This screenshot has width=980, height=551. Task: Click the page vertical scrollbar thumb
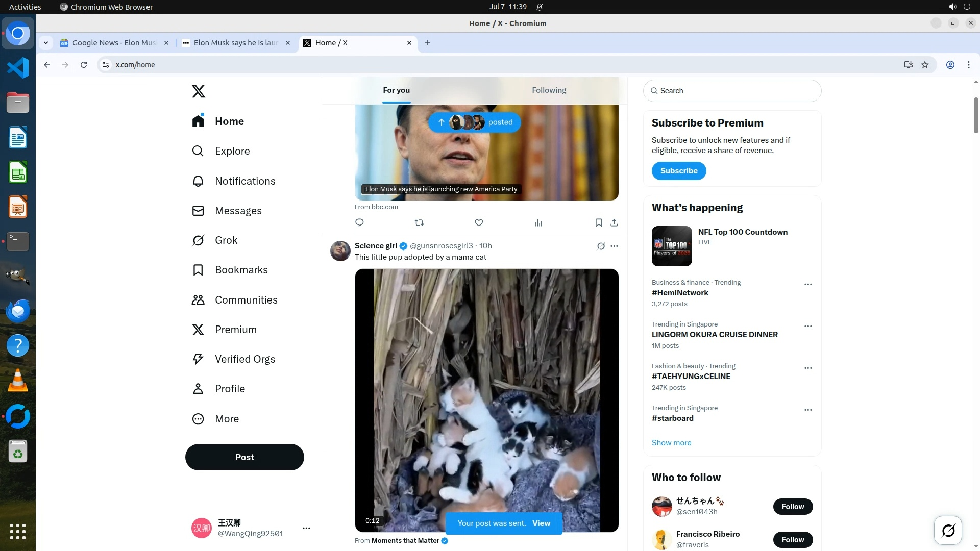point(975,115)
